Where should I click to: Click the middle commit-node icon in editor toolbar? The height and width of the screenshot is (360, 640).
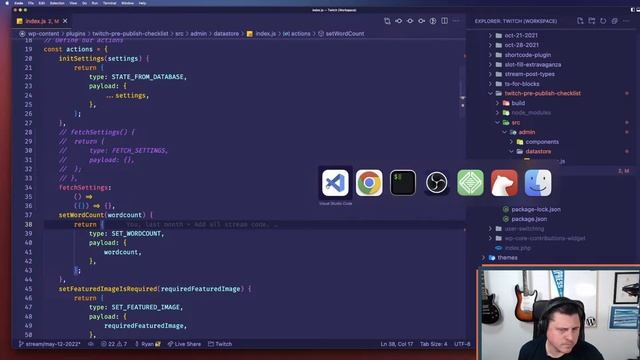410,21
